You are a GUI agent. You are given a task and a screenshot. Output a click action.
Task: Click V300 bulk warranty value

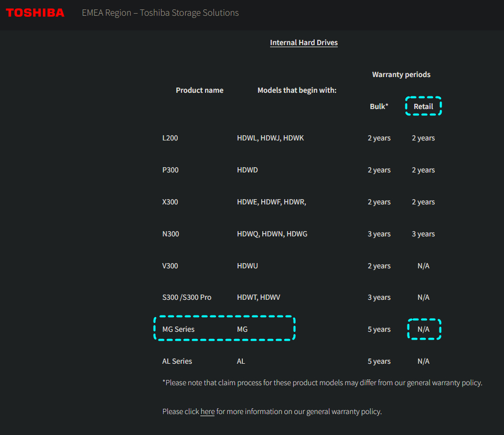(x=379, y=266)
